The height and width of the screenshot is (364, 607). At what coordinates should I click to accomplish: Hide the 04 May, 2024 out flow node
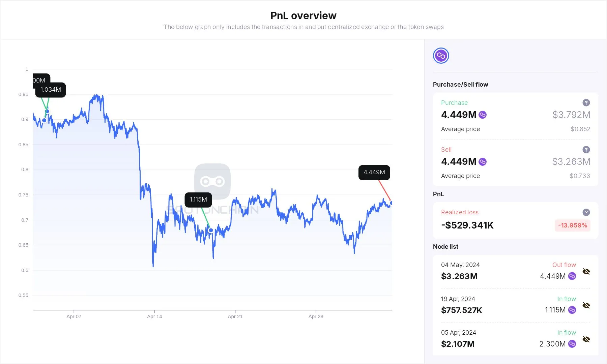pos(586,271)
